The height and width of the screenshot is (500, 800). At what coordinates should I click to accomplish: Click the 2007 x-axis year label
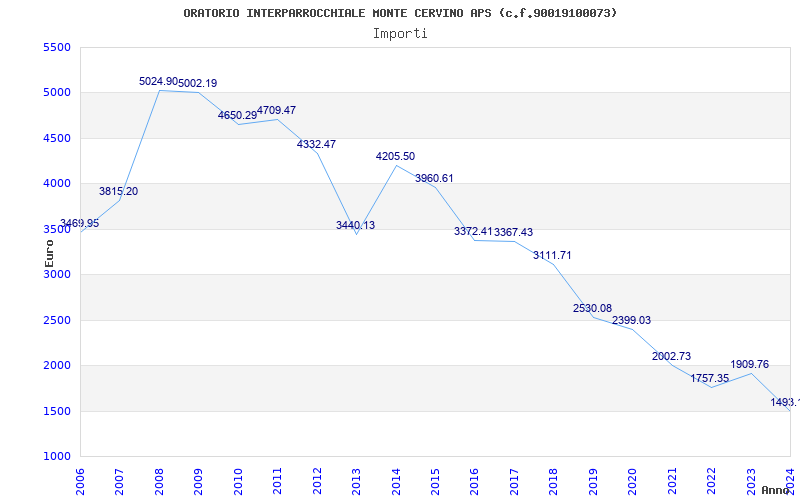119,482
